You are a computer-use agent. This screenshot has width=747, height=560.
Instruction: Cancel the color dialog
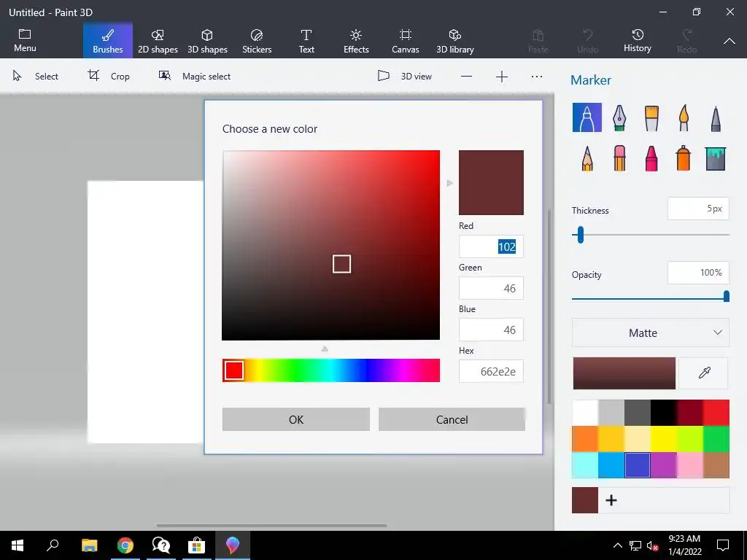pyautogui.click(x=452, y=419)
